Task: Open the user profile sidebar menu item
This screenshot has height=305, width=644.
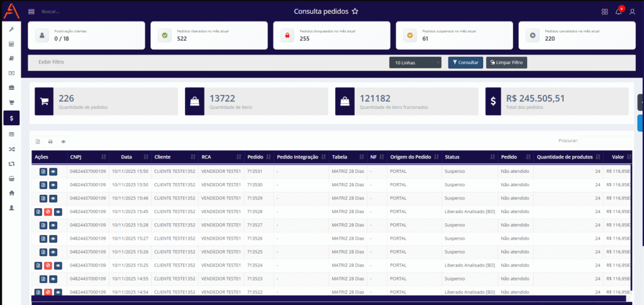Action: click(11, 208)
